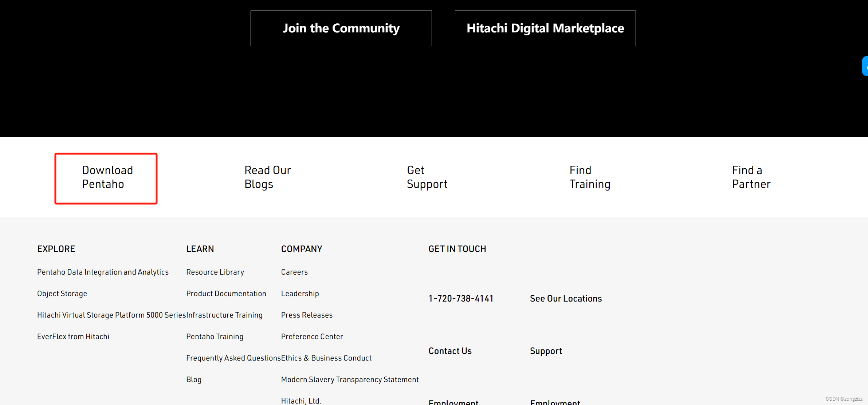Open Read Our Blogs link

[x=267, y=177]
